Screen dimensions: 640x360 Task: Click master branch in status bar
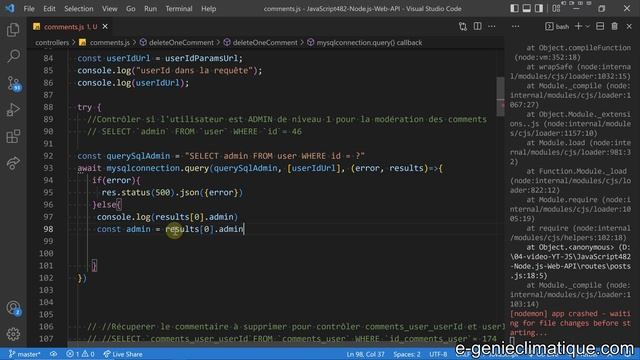[24, 354]
